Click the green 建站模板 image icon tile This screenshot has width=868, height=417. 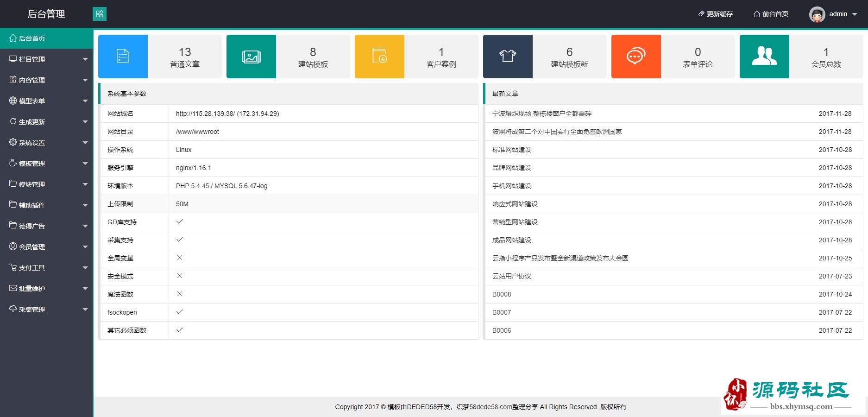251,57
